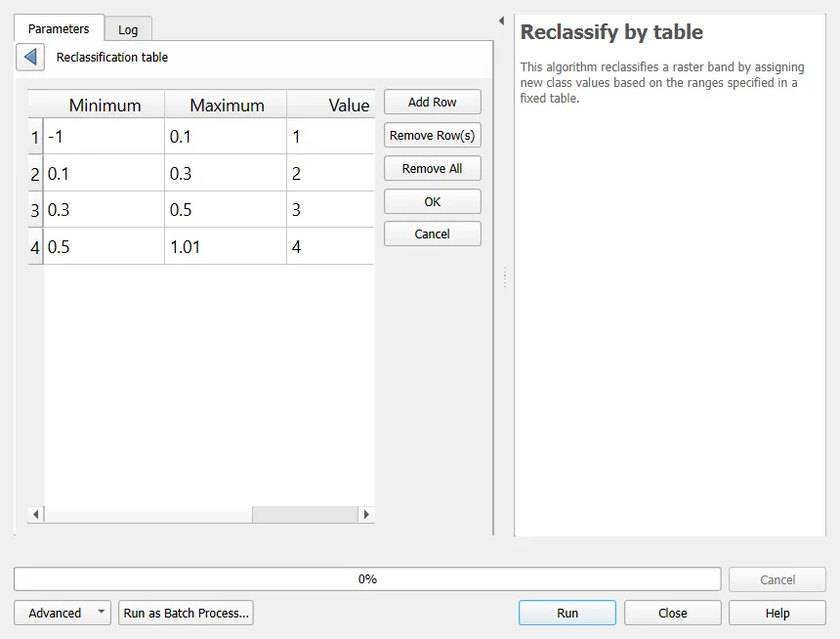Click the row 2 Maximum cell 0.3
The image size is (840, 639).
click(x=226, y=173)
